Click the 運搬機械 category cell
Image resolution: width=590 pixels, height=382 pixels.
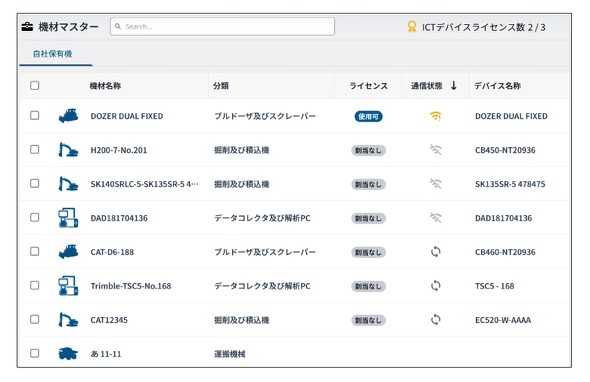230,354
